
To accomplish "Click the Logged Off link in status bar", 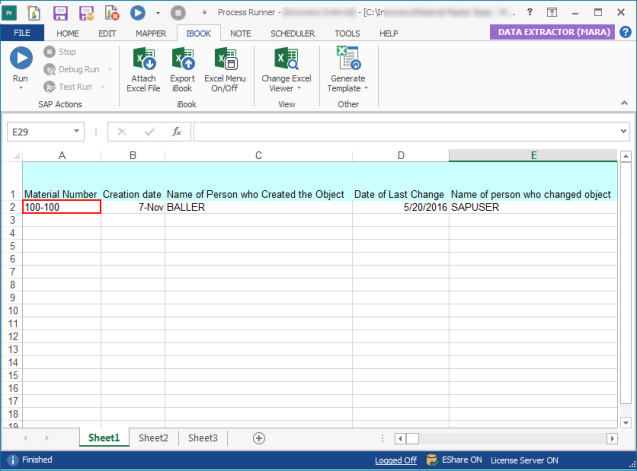I will (396, 460).
